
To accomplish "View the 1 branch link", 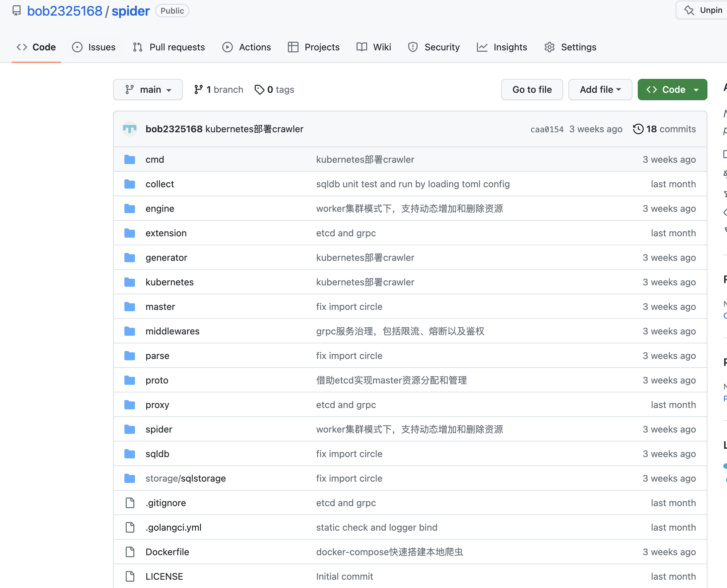I will 219,89.
